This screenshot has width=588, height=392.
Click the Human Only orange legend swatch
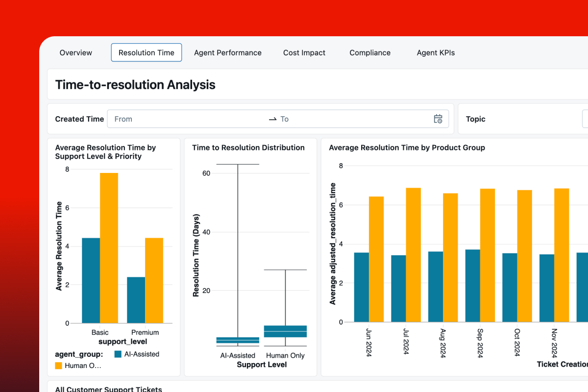(59, 366)
